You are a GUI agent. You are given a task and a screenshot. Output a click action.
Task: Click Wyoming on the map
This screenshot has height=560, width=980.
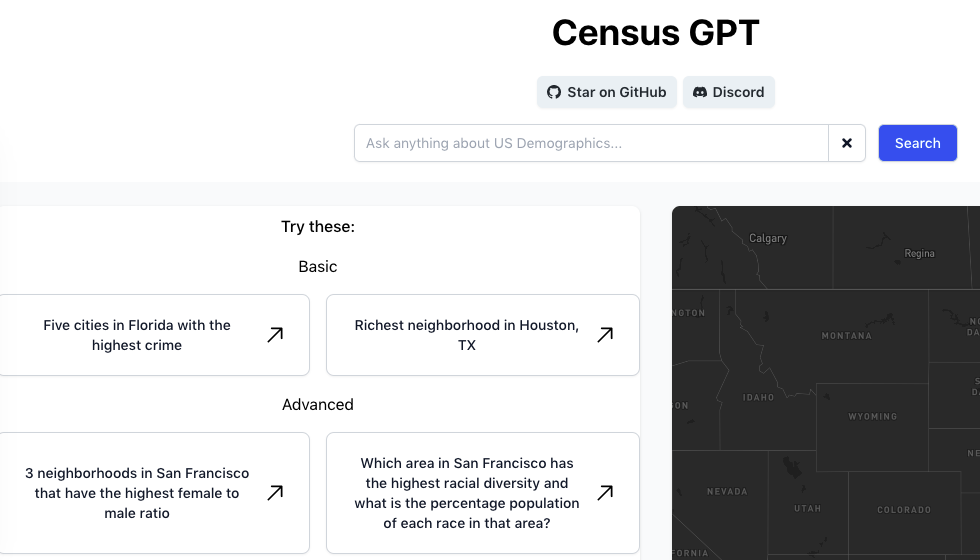[872, 416]
